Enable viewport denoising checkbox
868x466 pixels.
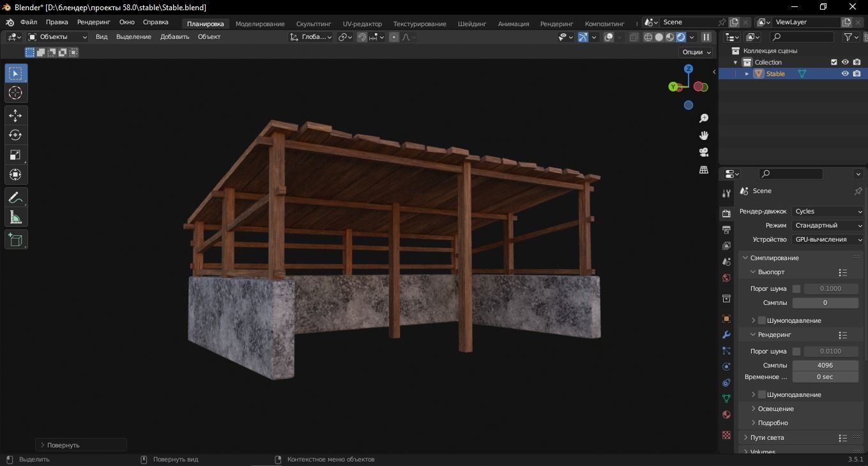point(762,320)
